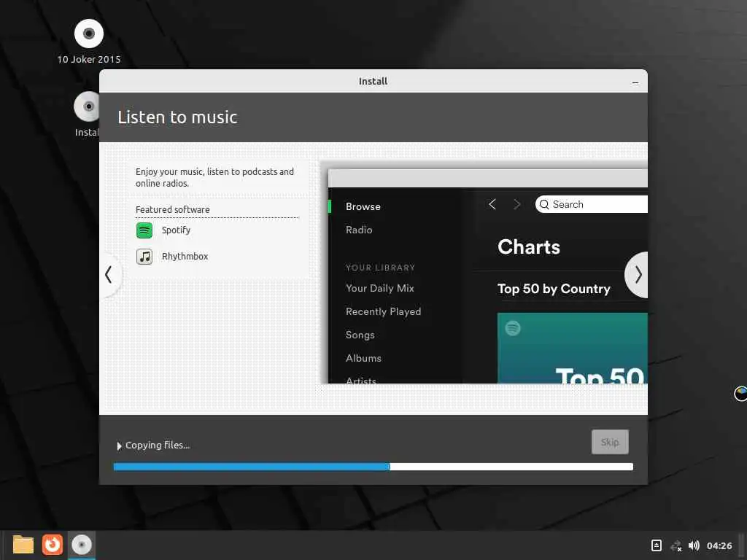Click the YOUR LIBRARY section label
The width and height of the screenshot is (747, 560).
[380, 268]
